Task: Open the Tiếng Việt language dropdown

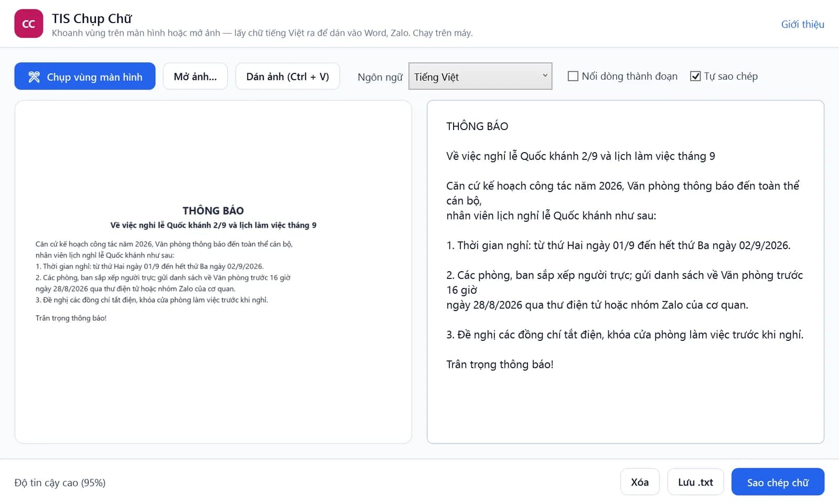Action: 480,77
